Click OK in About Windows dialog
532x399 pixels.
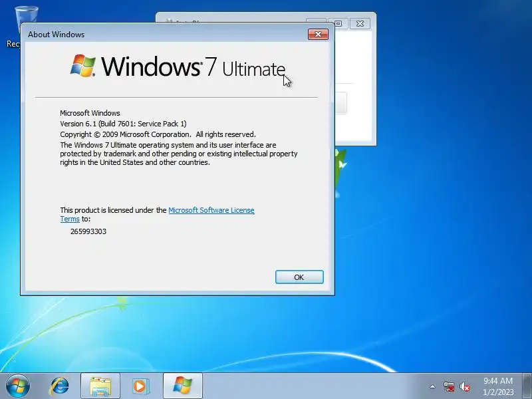click(x=299, y=277)
